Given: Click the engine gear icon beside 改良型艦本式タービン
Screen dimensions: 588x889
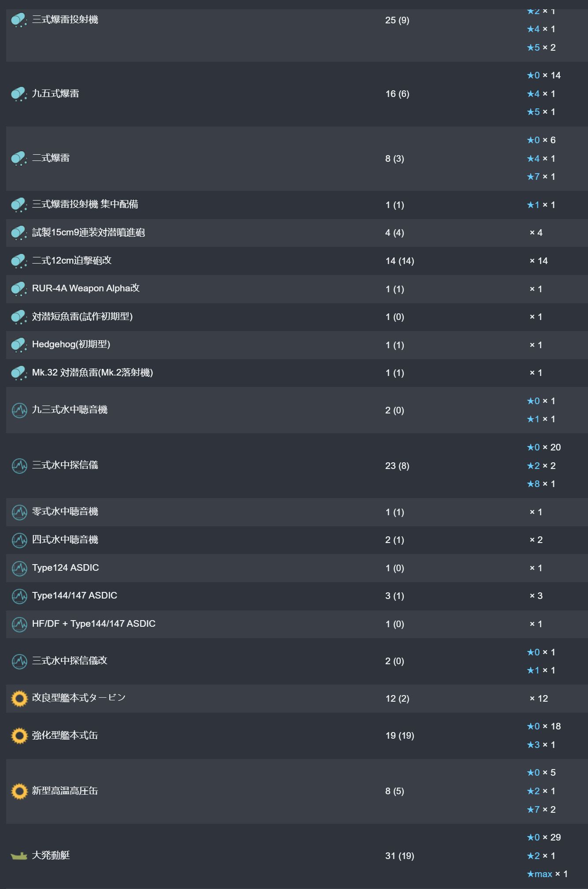Looking at the screenshot, I should coord(19,698).
